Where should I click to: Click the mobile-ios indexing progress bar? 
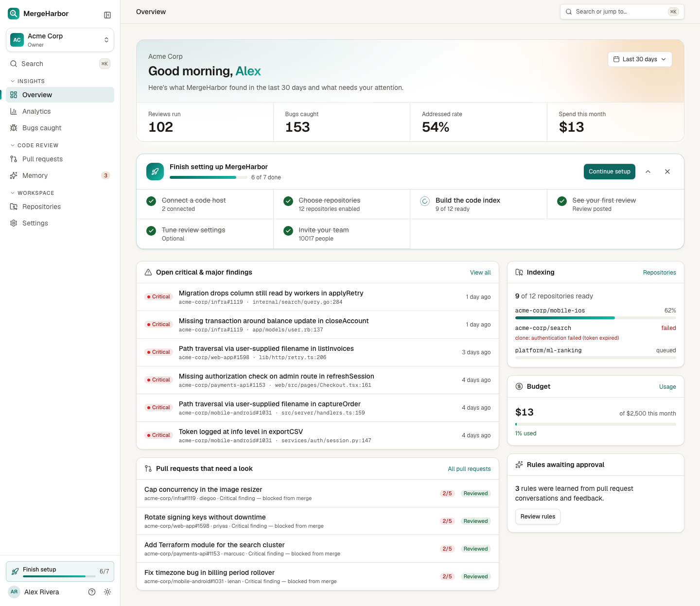coord(595,318)
